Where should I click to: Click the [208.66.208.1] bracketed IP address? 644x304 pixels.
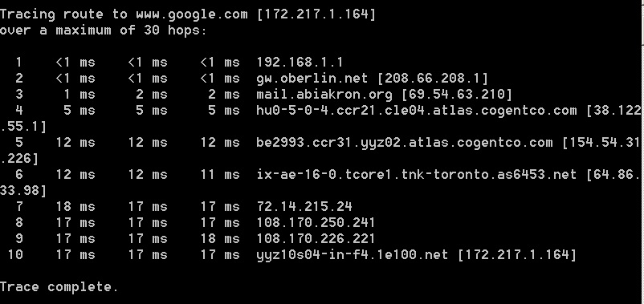click(x=433, y=79)
